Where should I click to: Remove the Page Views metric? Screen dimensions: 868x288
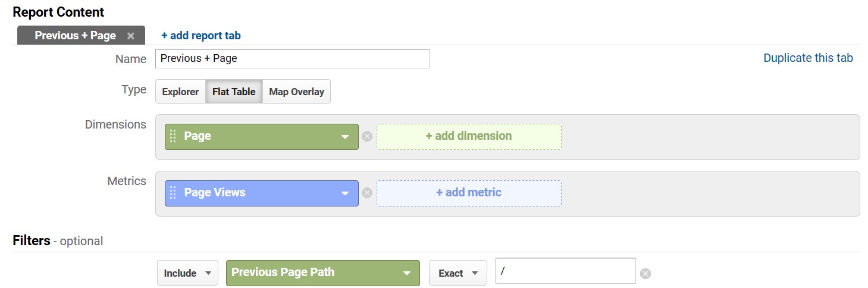[x=367, y=193]
